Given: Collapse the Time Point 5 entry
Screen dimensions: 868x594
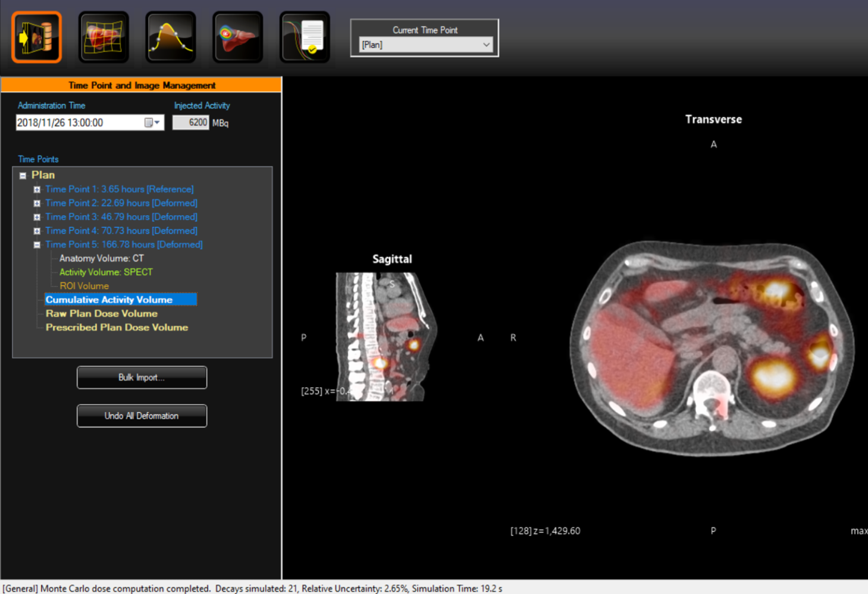Looking at the screenshot, I should click(x=37, y=244).
